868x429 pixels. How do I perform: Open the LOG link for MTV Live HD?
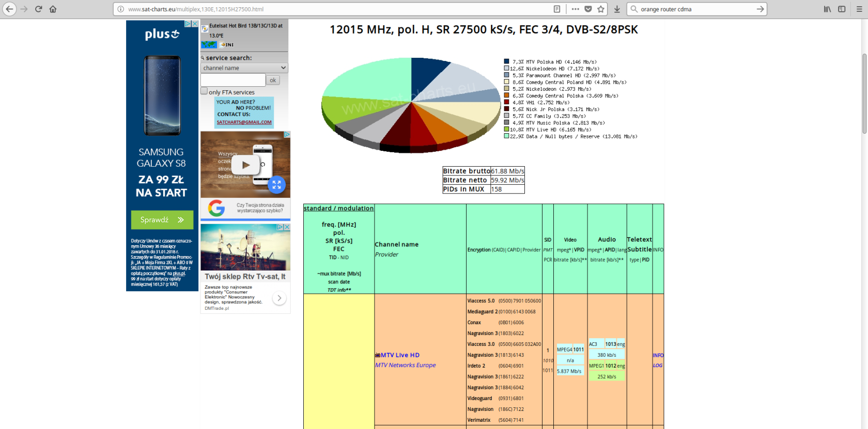click(x=657, y=366)
